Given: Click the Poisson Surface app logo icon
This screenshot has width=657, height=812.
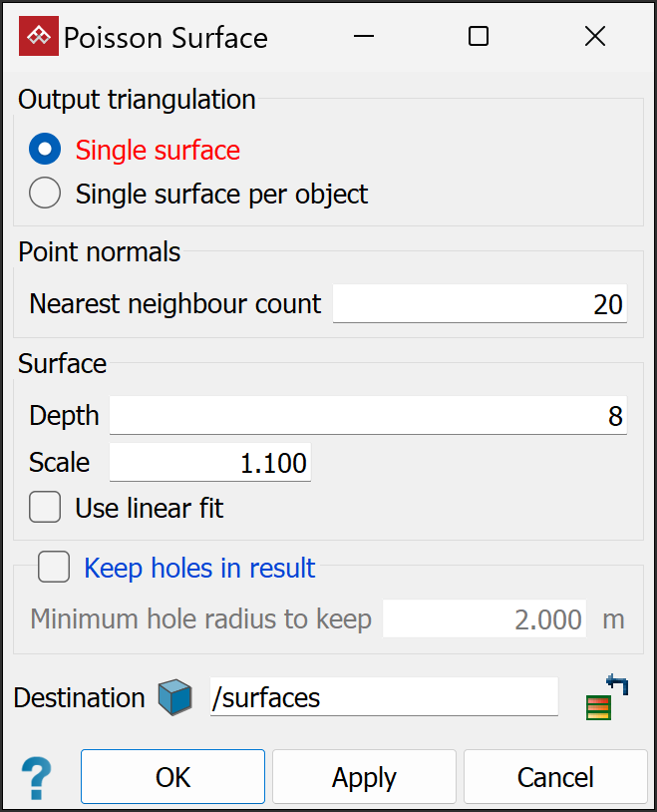Looking at the screenshot, I should tap(40, 37).
